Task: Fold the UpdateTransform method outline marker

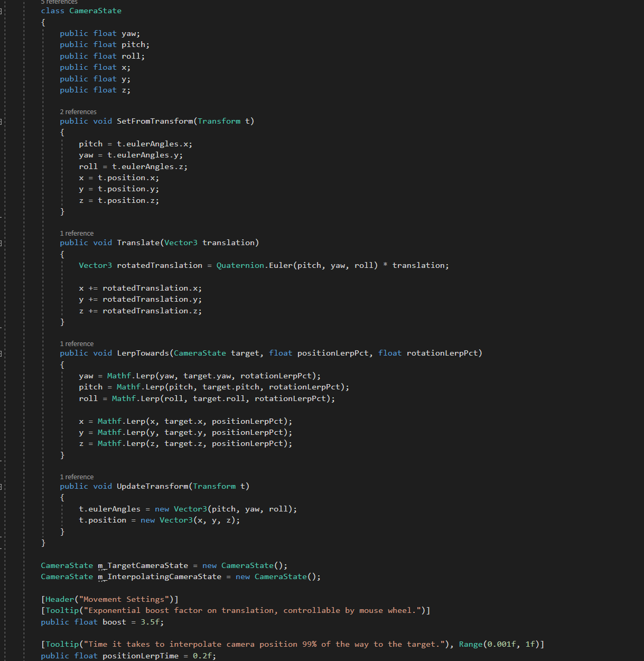Action: [1, 487]
